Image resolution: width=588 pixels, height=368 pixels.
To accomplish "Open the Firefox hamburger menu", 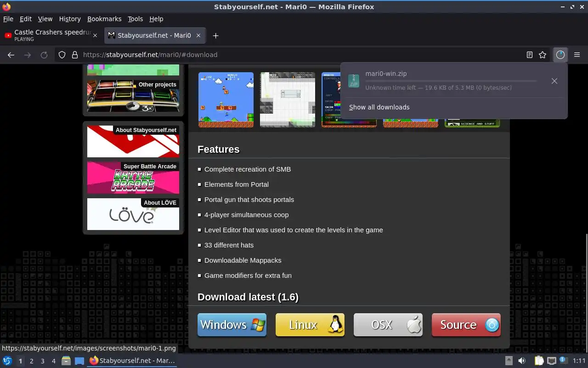I will (577, 55).
